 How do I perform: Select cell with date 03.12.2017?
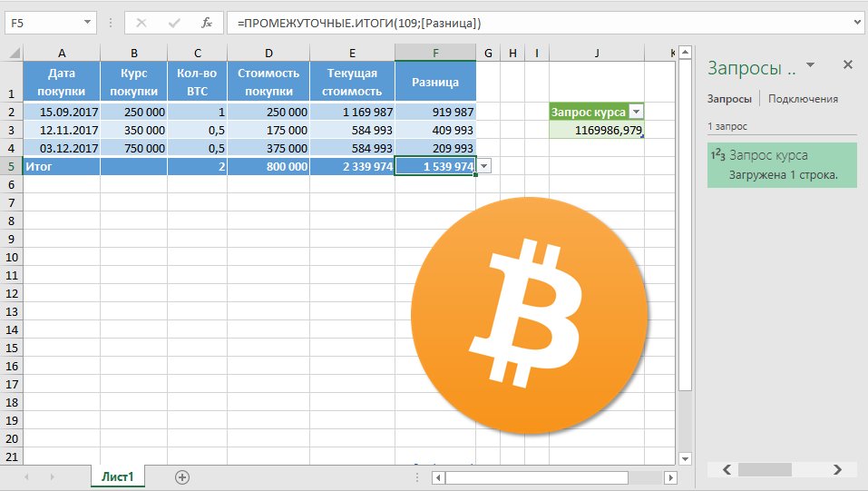[62, 149]
